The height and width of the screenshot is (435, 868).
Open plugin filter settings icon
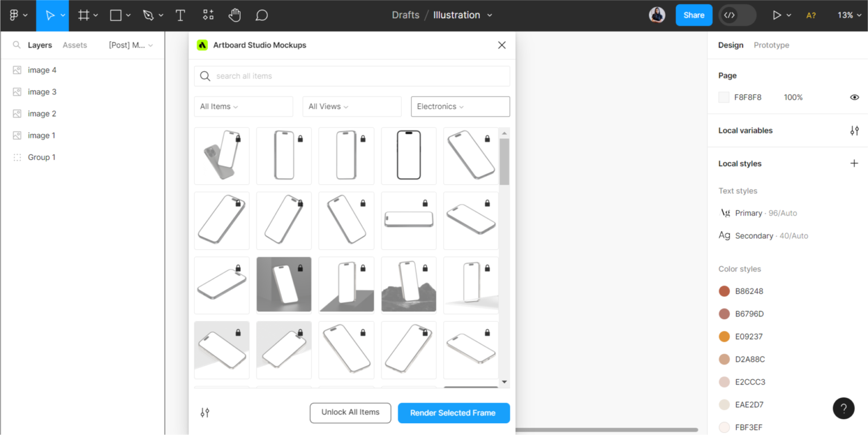tap(205, 413)
